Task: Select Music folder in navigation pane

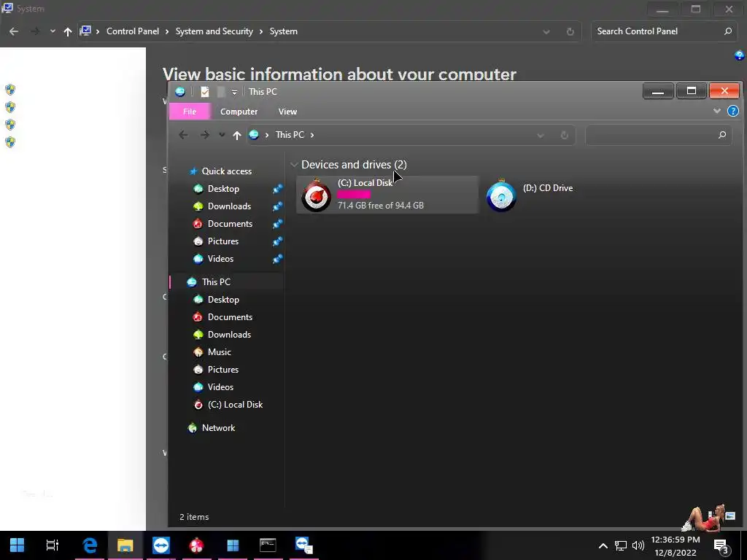Action: click(219, 352)
